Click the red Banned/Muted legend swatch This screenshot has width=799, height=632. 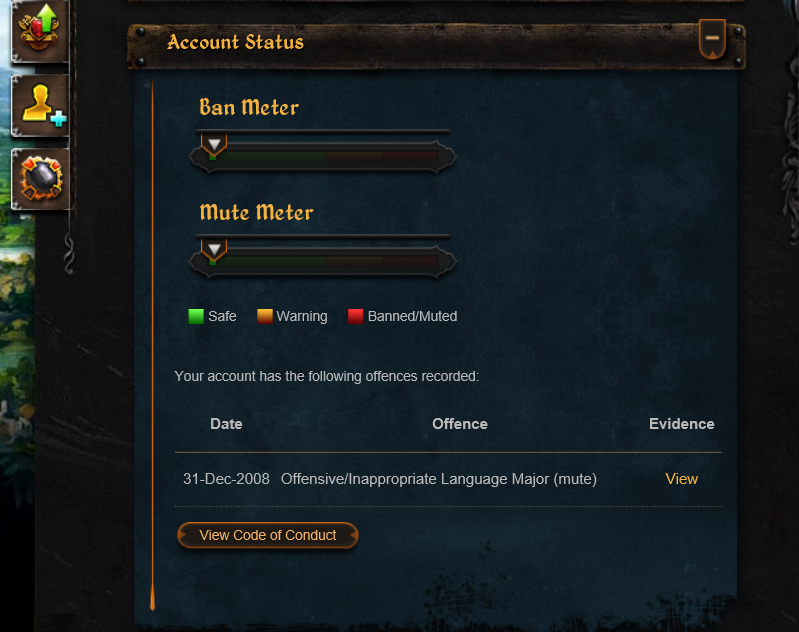355,316
